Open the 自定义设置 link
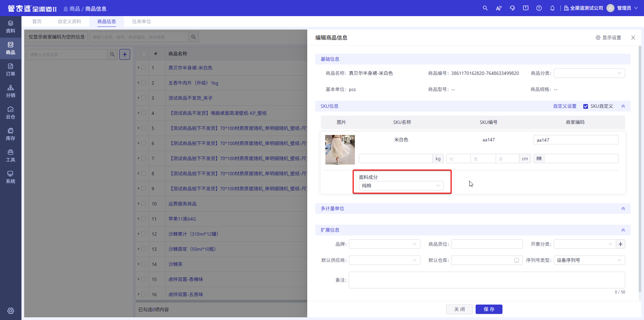This screenshot has width=644, height=320. 565,106
